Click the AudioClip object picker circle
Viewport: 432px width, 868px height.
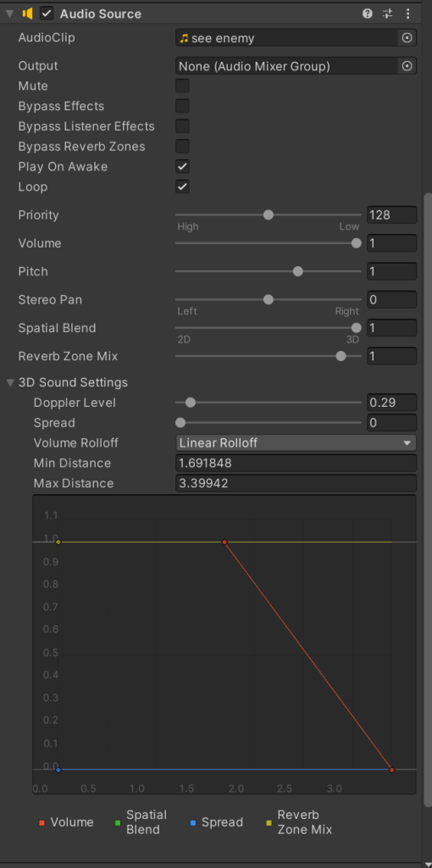407,37
